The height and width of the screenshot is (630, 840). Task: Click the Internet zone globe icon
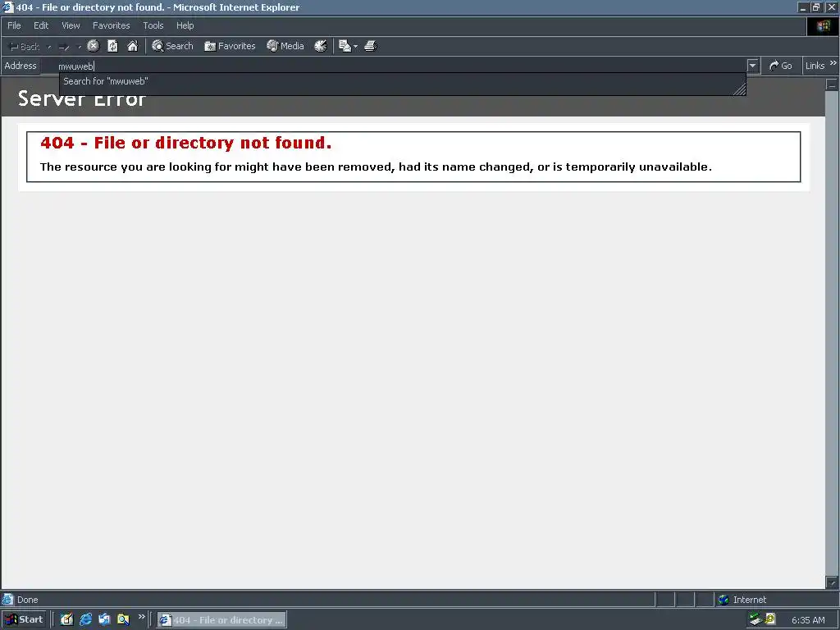[724, 600]
